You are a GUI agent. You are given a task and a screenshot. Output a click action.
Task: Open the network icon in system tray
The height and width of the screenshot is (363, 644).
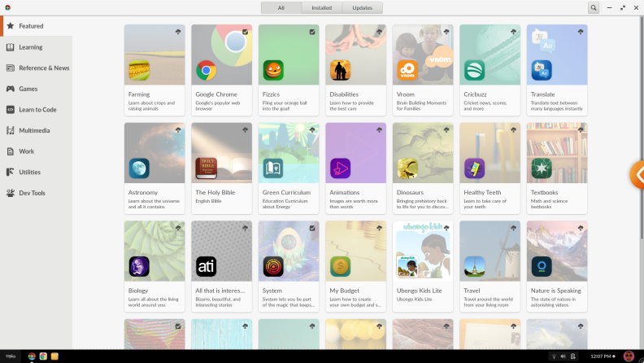click(554, 356)
